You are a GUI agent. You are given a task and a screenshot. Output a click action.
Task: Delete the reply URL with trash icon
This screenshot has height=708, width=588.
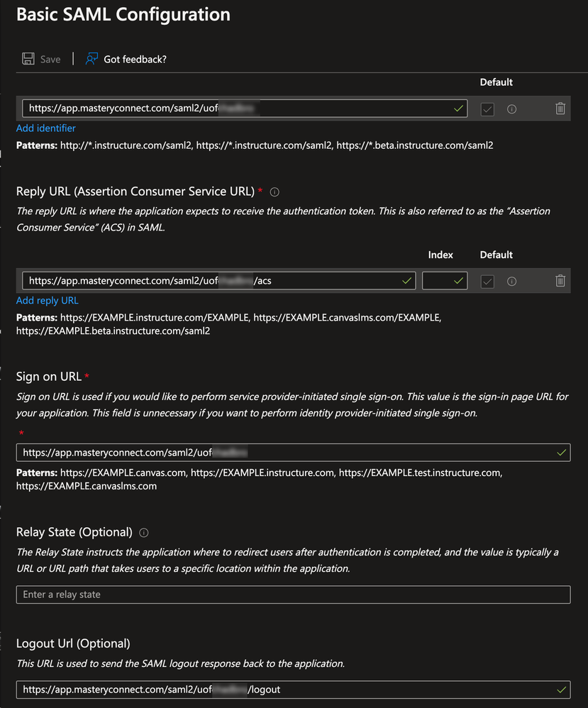(x=560, y=281)
